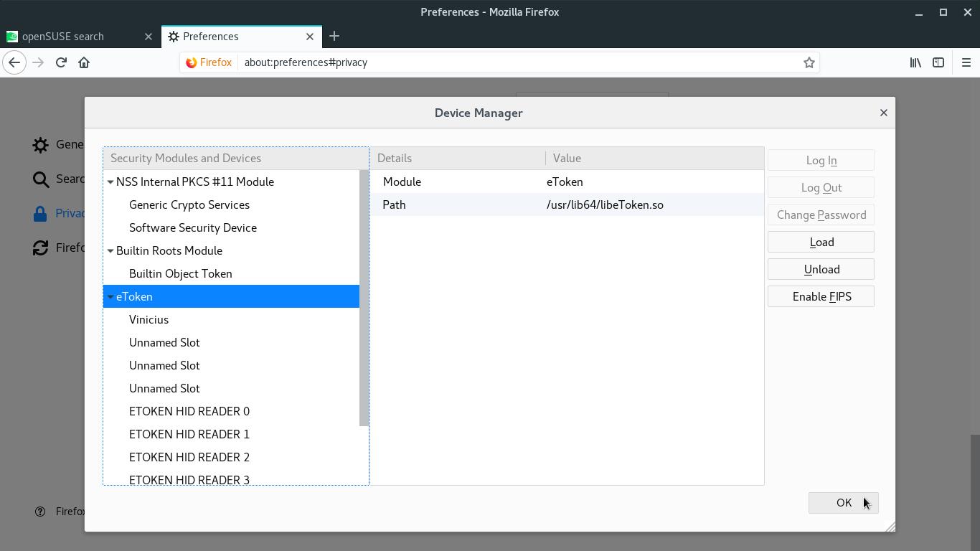
Task: Maximize the Firefox window
Action: pyautogui.click(x=943, y=12)
